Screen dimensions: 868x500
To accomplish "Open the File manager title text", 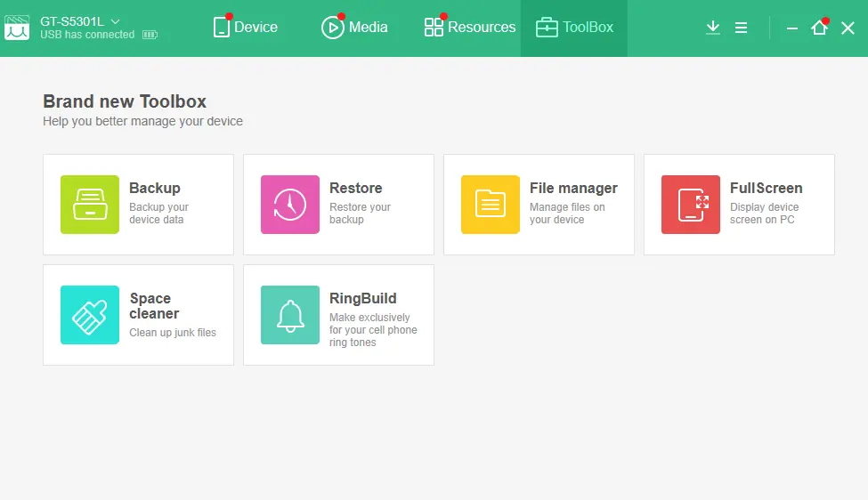I will [x=573, y=188].
